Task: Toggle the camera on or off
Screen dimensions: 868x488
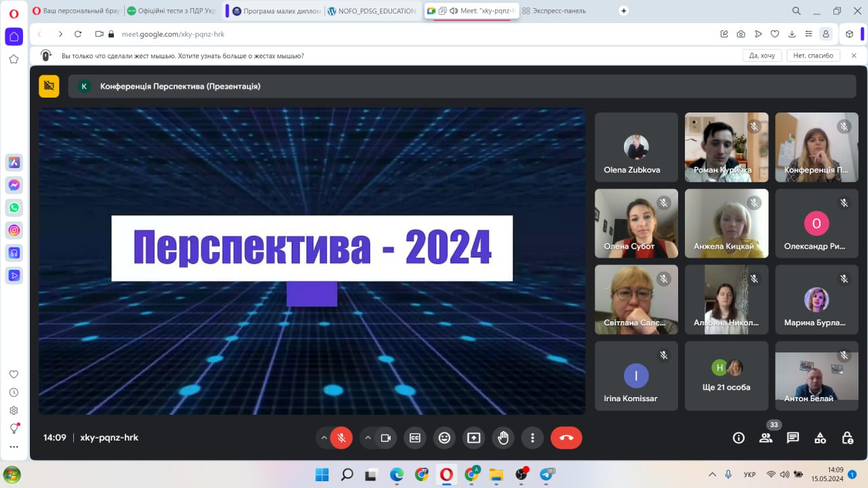Action: [385, 438]
